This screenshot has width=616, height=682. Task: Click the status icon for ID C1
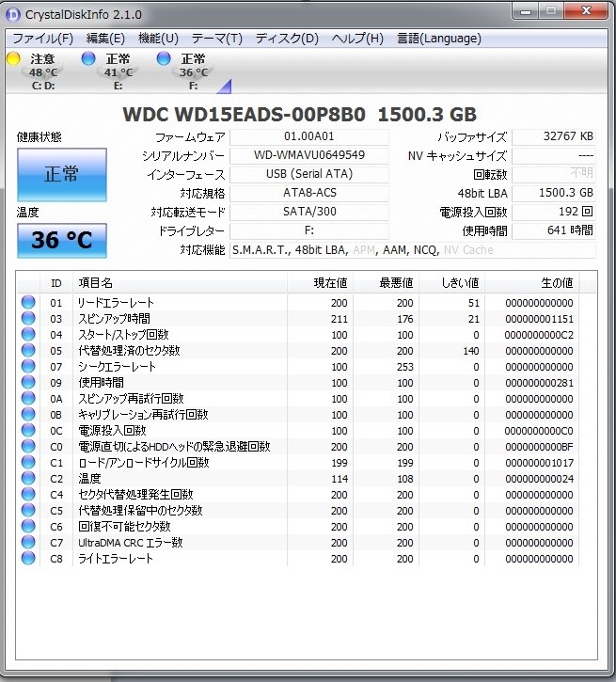(x=28, y=463)
